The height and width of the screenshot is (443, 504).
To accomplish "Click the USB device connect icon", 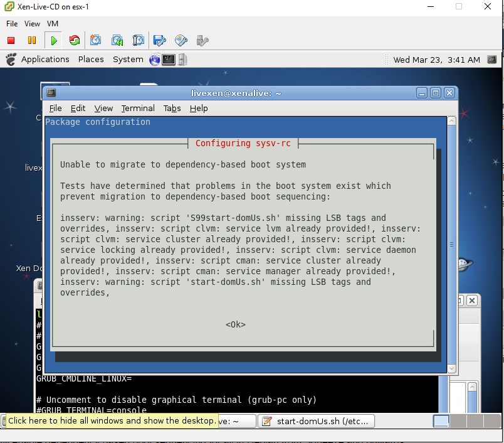I will pos(202,41).
